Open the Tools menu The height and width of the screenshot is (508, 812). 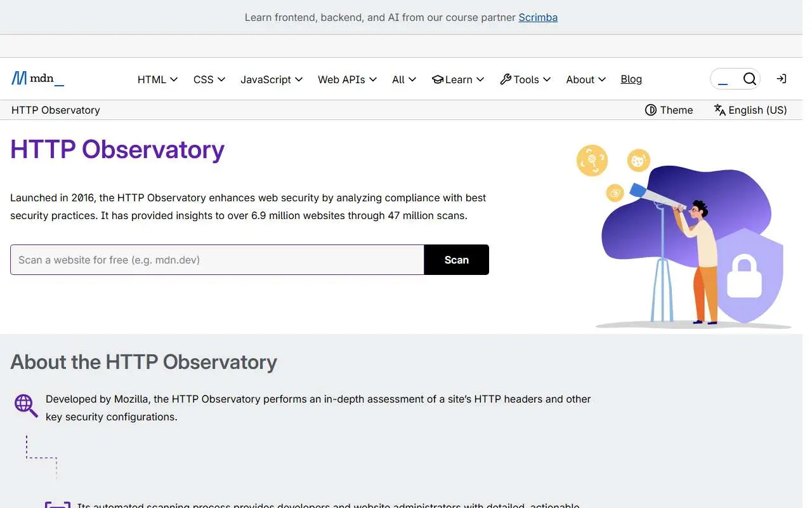pyautogui.click(x=525, y=79)
